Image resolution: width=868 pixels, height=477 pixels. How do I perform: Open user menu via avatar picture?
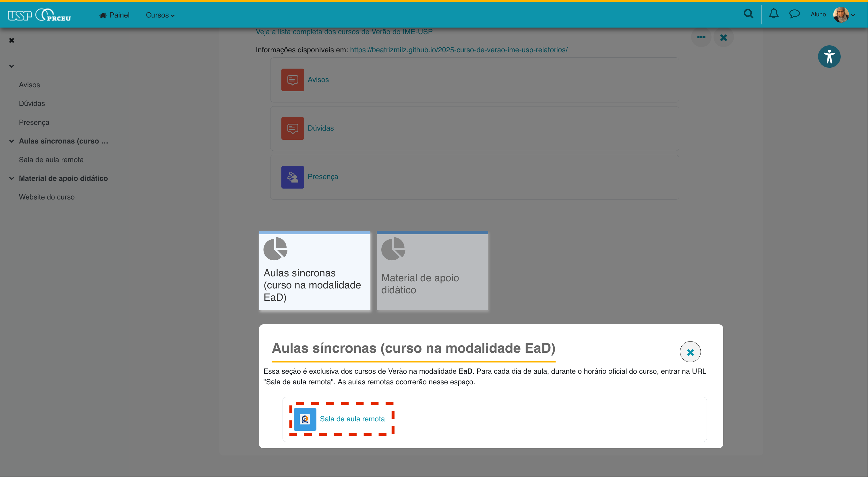841,15
